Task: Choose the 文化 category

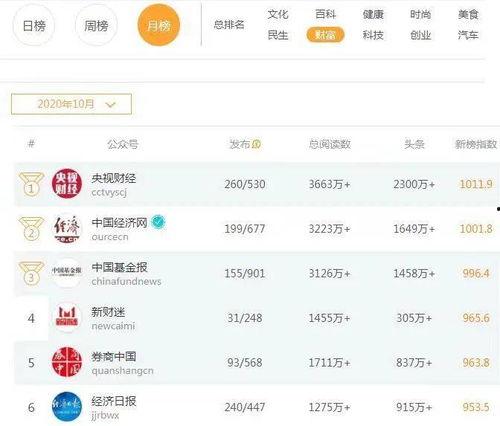Action: pos(278,14)
